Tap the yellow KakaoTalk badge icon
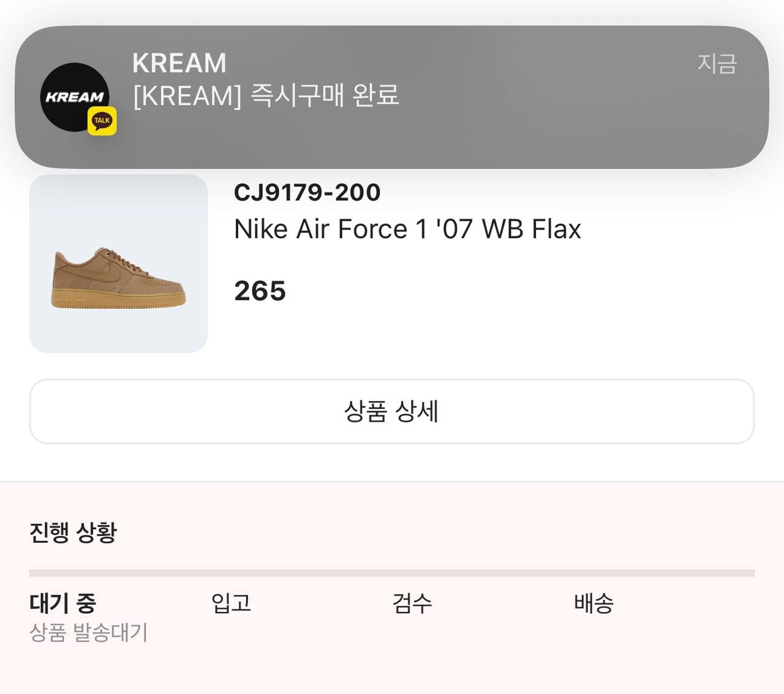784x694 pixels. pyautogui.click(x=102, y=121)
